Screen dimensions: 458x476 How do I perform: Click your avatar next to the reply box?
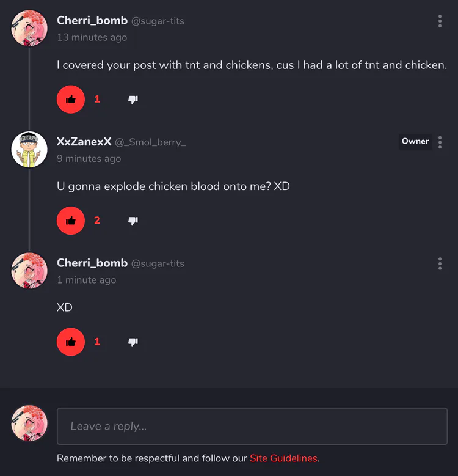click(x=29, y=423)
